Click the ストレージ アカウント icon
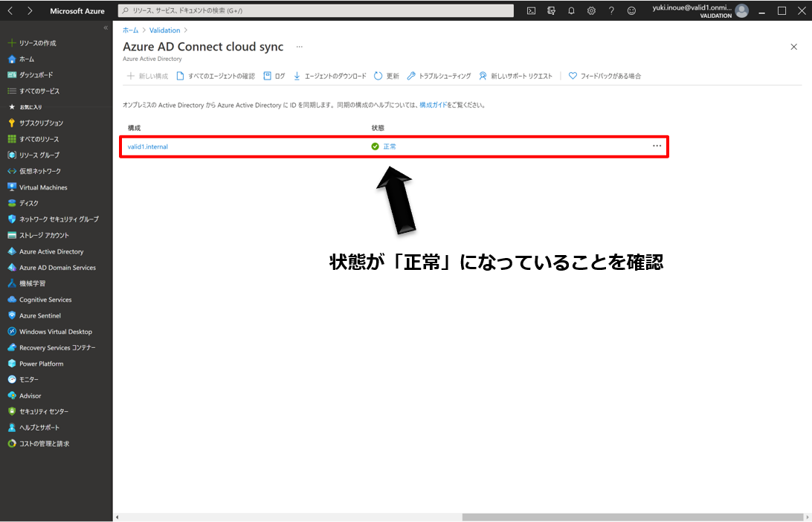Screen dimensions: 812x522 (12, 235)
